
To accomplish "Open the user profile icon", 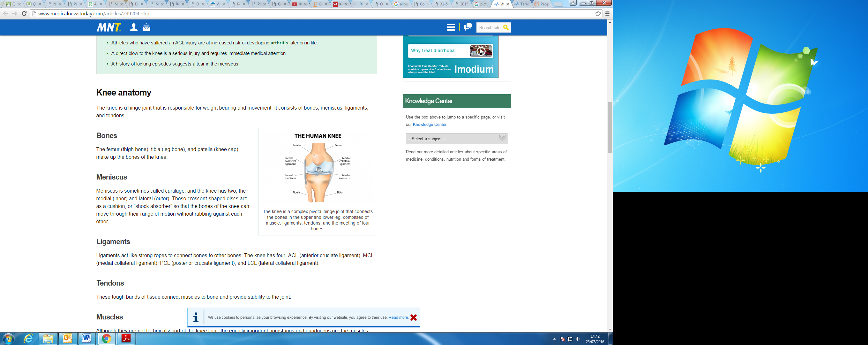I will point(134,27).
